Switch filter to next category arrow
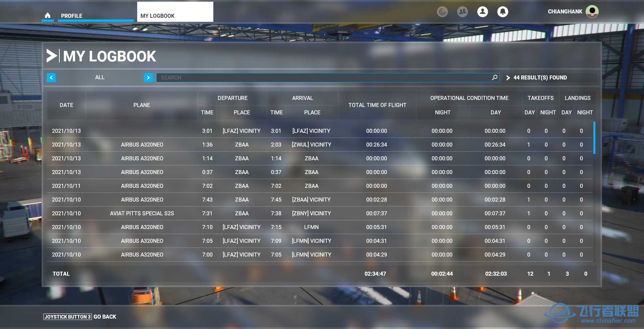The width and height of the screenshot is (644, 329). [148, 77]
